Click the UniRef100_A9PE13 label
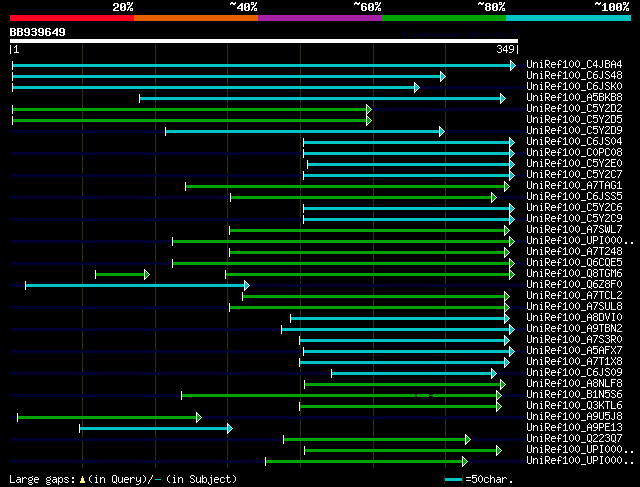 point(574,428)
